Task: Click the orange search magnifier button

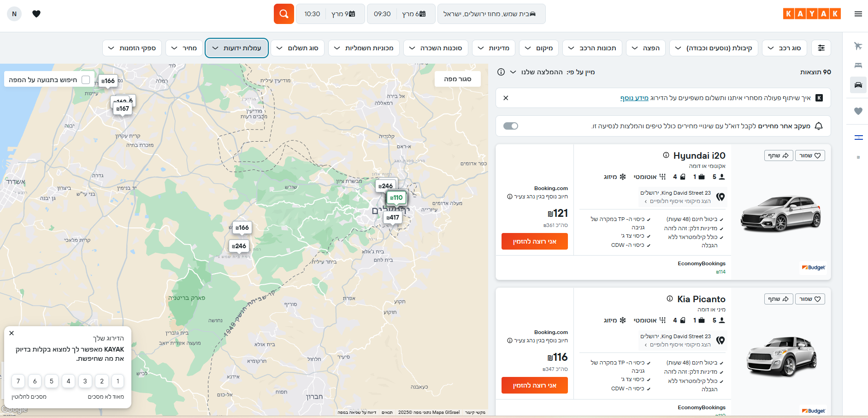Action: pos(284,14)
